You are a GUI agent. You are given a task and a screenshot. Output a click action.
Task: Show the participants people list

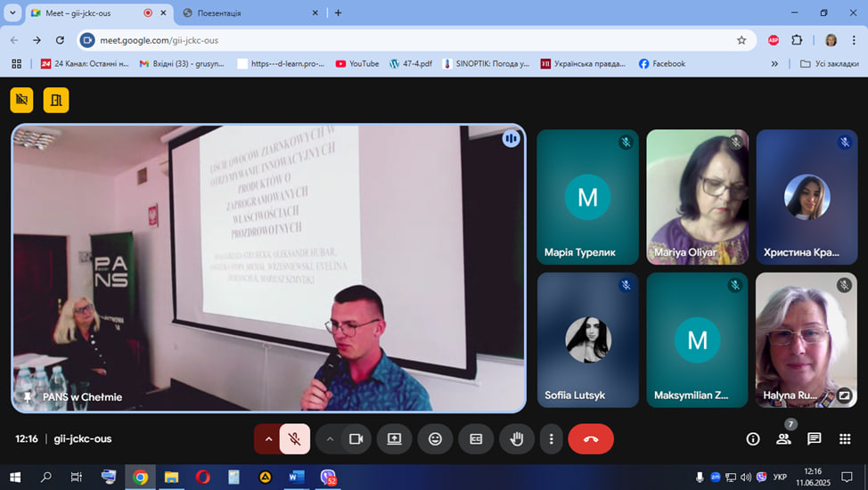pyautogui.click(x=783, y=438)
